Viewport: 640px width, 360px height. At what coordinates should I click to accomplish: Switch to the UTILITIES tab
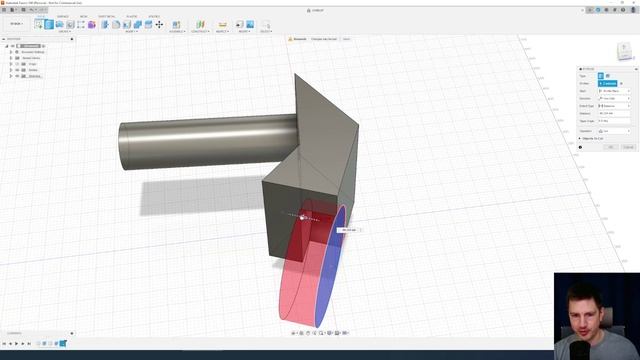[x=154, y=17]
